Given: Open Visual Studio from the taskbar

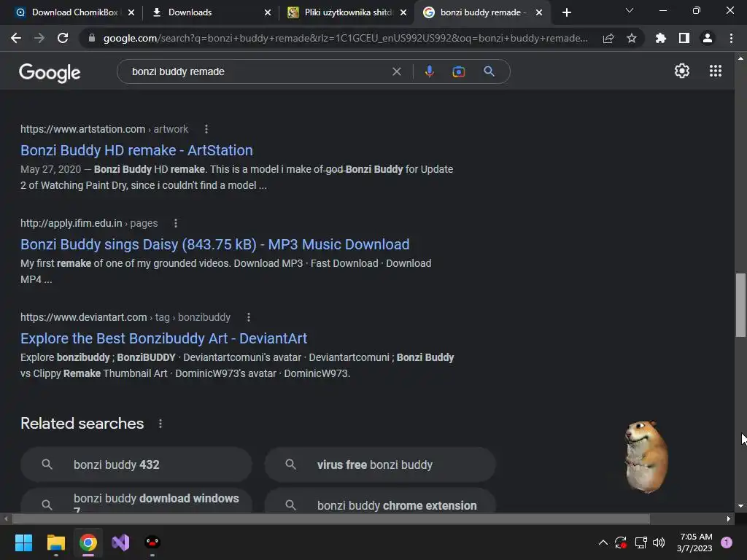Looking at the screenshot, I should pyautogui.click(x=120, y=542).
